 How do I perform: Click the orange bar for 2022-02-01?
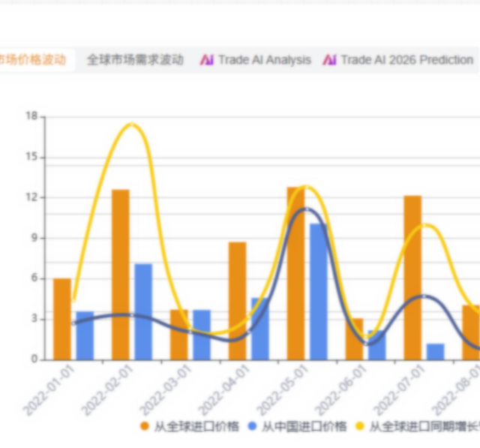(121, 274)
